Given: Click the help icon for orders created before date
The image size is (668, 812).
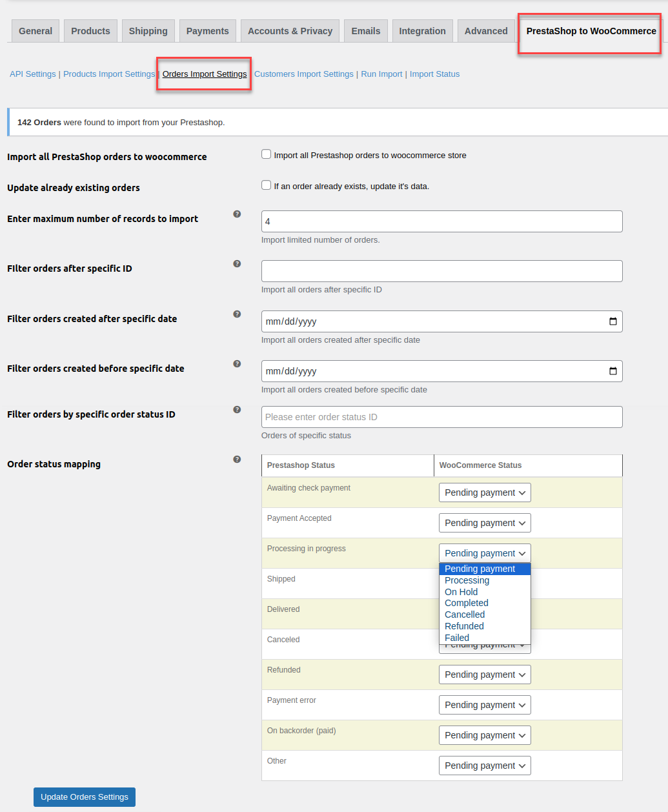Looking at the screenshot, I should coord(237,363).
